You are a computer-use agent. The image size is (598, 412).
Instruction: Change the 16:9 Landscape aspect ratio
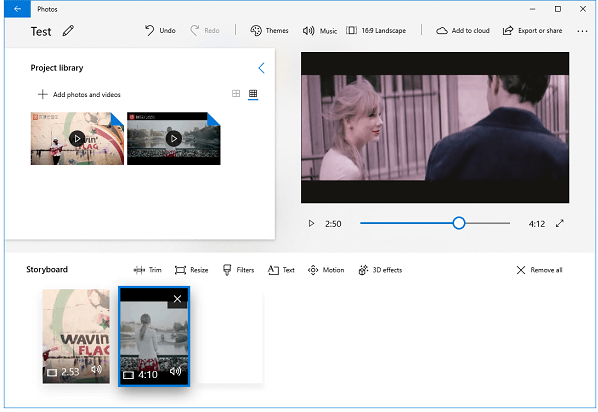[x=376, y=31]
